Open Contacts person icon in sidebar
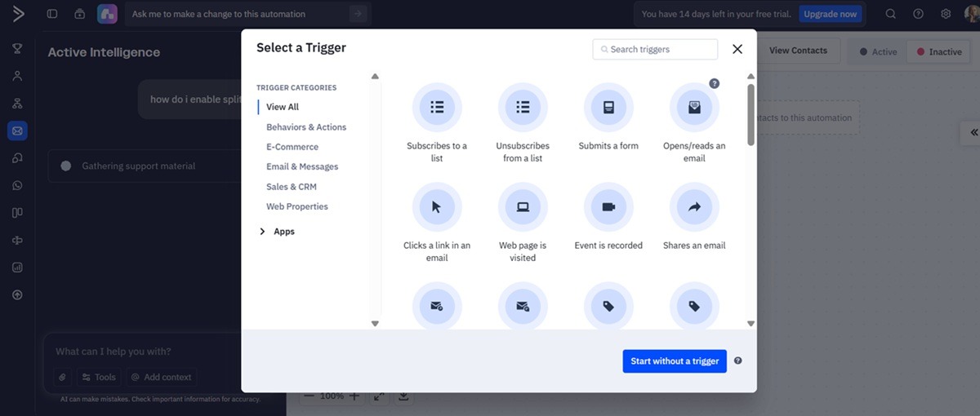 click(17, 76)
